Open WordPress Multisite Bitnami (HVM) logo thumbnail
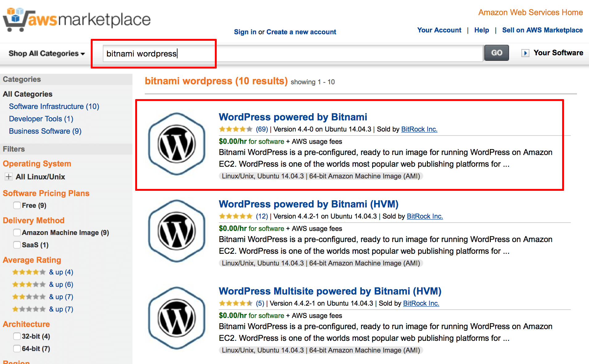 click(177, 318)
